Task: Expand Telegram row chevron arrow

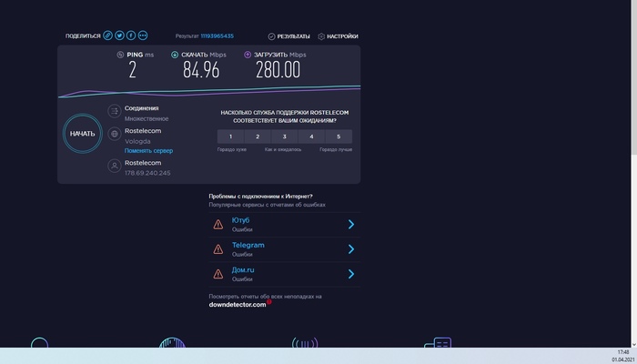Action: (x=351, y=249)
